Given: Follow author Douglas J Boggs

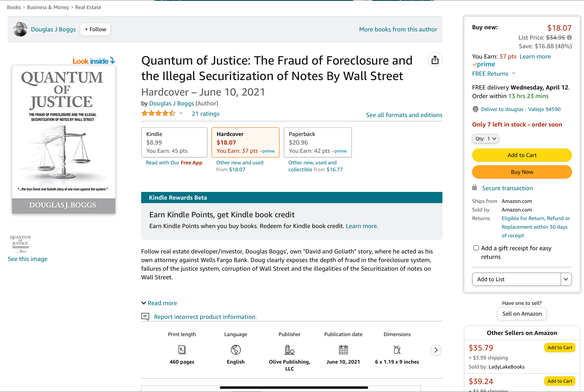Looking at the screenshot, I should (x=95, y=29).
